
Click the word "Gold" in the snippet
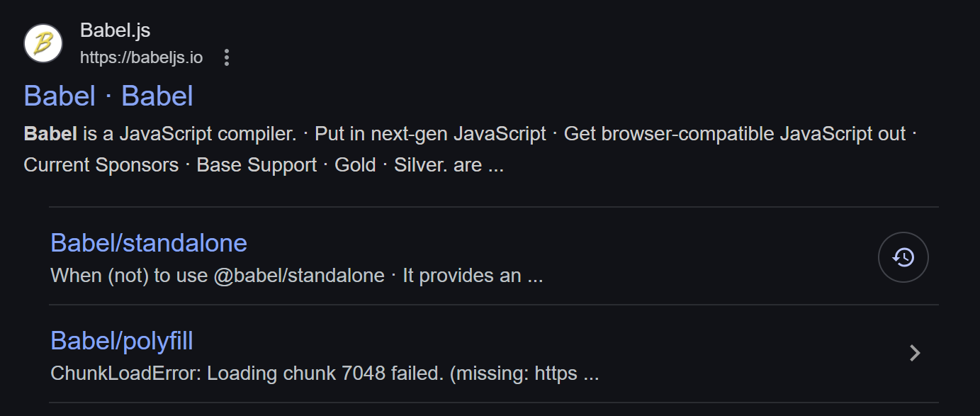click(355, 165)
